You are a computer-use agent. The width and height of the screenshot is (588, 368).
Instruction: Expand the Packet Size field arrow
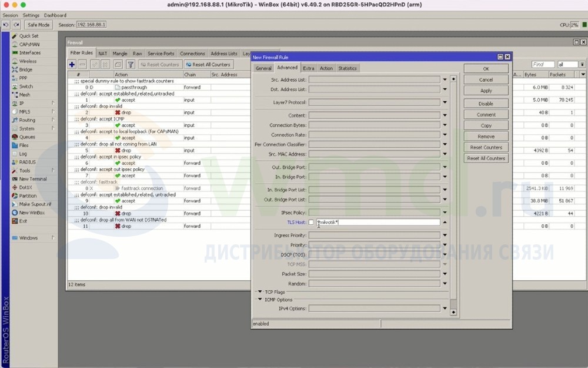[445, 274]
